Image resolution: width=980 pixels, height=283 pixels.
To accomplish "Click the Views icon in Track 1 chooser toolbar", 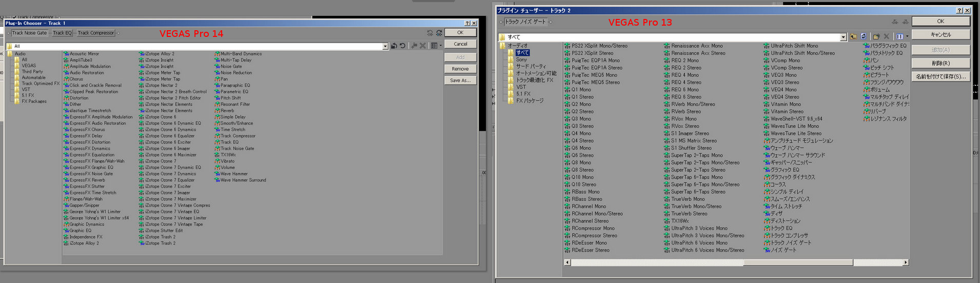I will (434, 46).
